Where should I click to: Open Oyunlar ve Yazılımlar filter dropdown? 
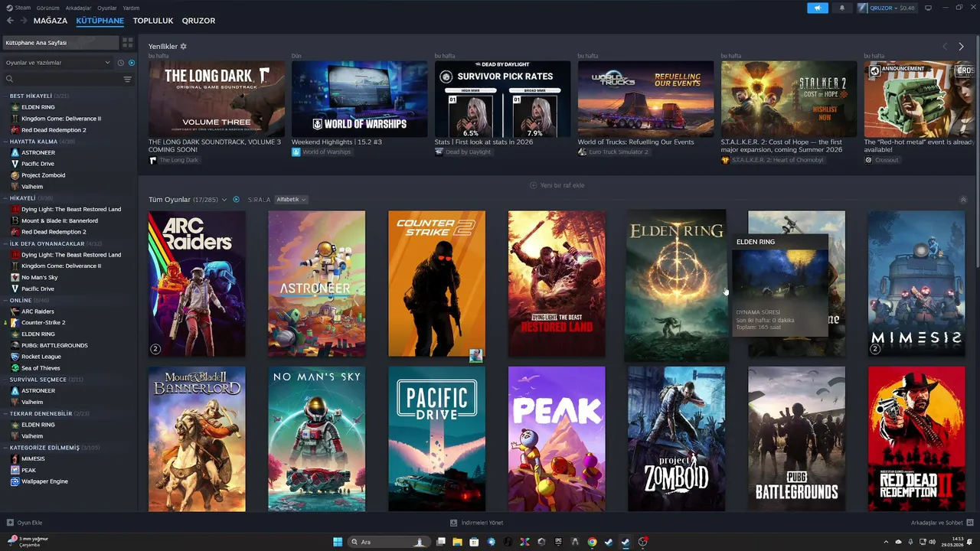pos(57,63)
